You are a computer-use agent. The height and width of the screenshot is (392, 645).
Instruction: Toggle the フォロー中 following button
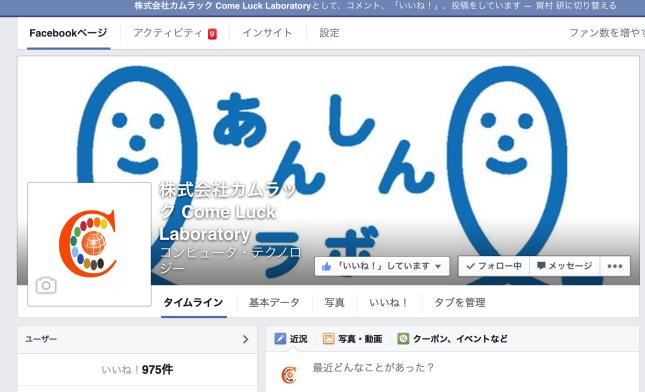pyautogui.click(x=494, y=266)
